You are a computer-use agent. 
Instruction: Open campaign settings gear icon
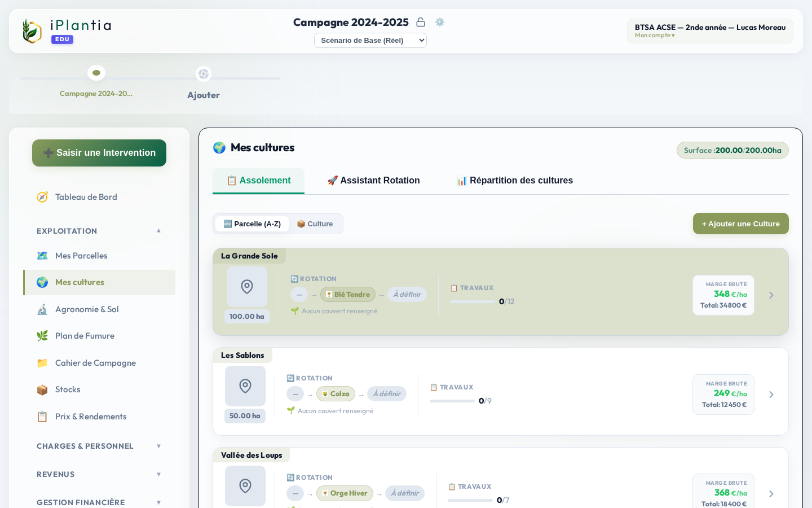[x=440, y=22]
